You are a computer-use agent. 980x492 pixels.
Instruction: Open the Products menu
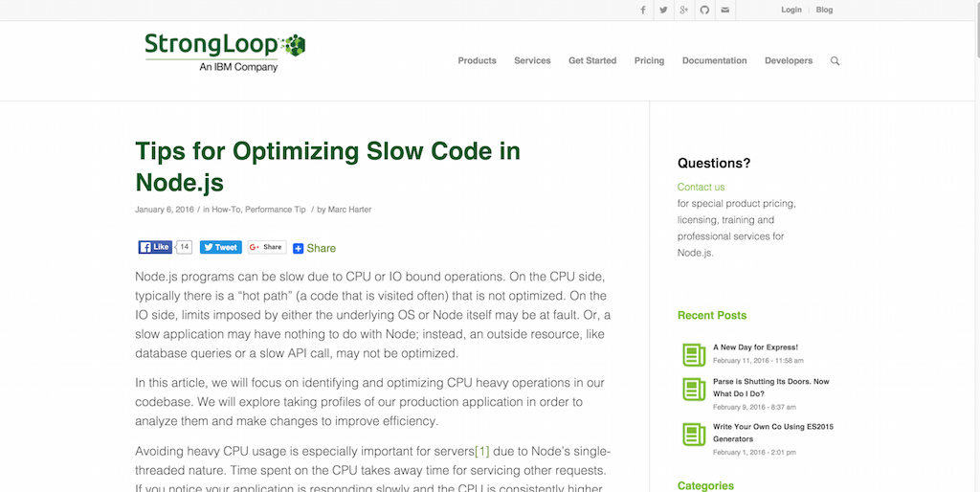(477, 60)
